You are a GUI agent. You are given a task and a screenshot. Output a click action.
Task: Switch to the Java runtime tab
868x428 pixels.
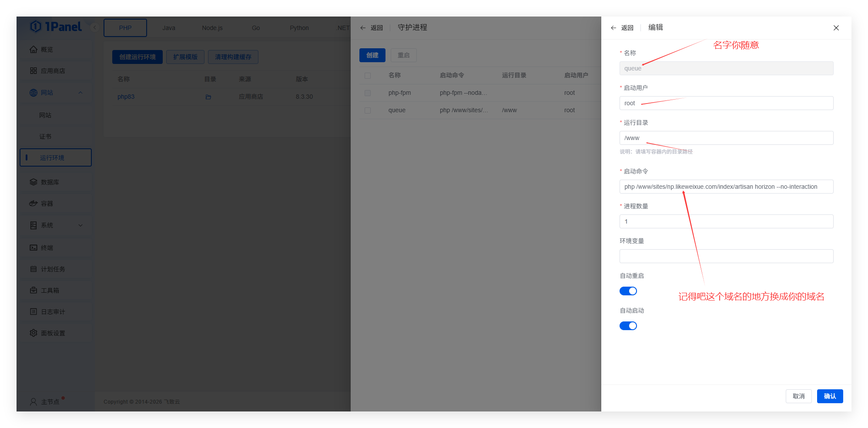[x=169, y=28]
